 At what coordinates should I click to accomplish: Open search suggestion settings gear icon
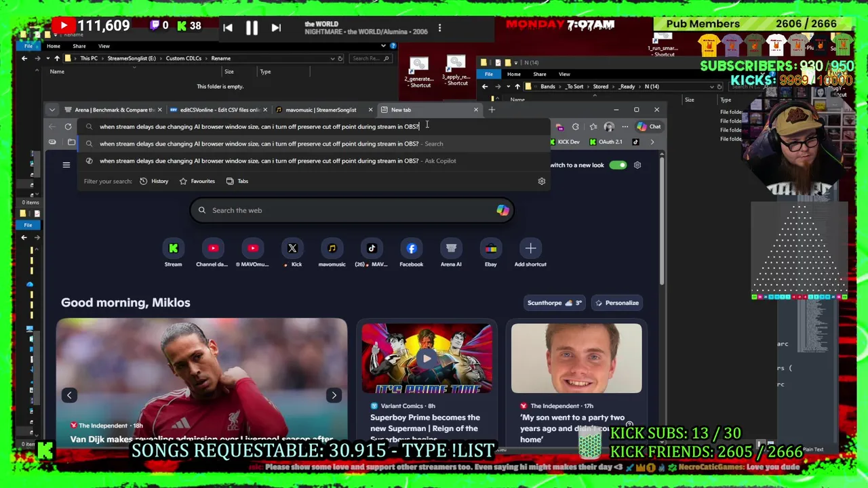click(541, 181)
